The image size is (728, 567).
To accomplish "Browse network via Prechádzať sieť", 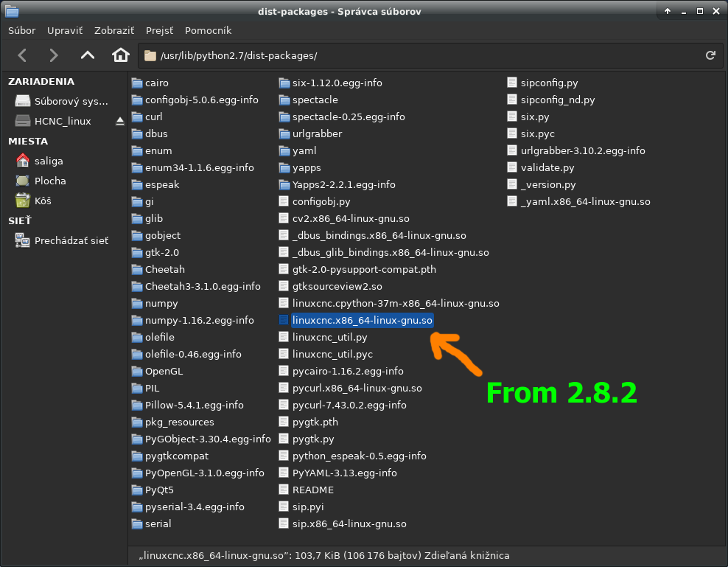I will click(x=62, y=240).
